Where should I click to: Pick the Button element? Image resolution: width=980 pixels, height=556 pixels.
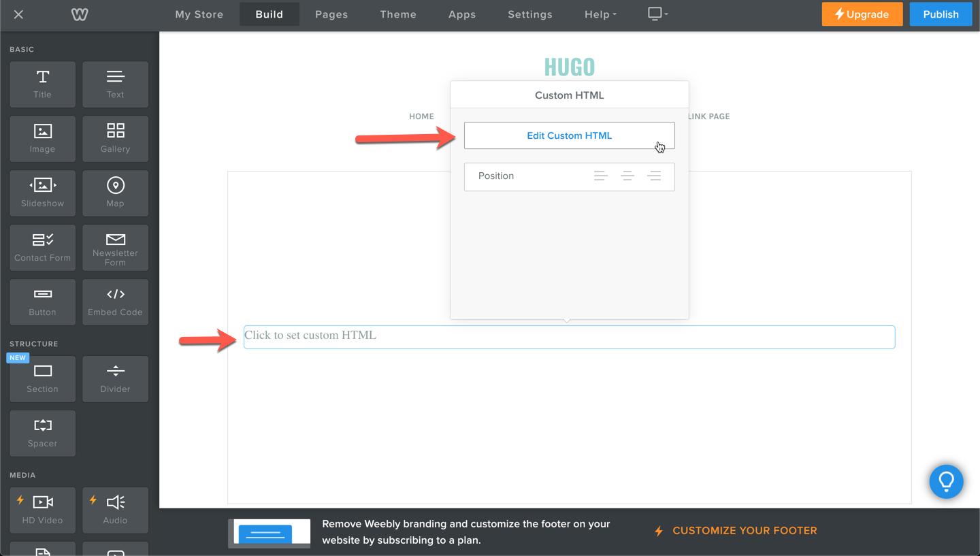pos(42,302)
